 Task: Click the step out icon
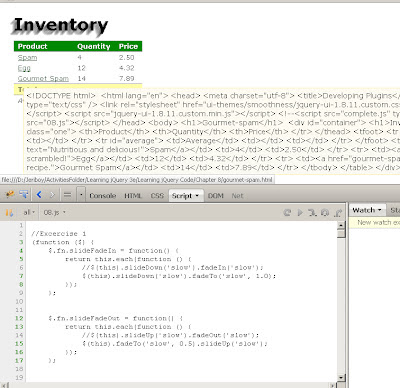click(x=338, y=212)
